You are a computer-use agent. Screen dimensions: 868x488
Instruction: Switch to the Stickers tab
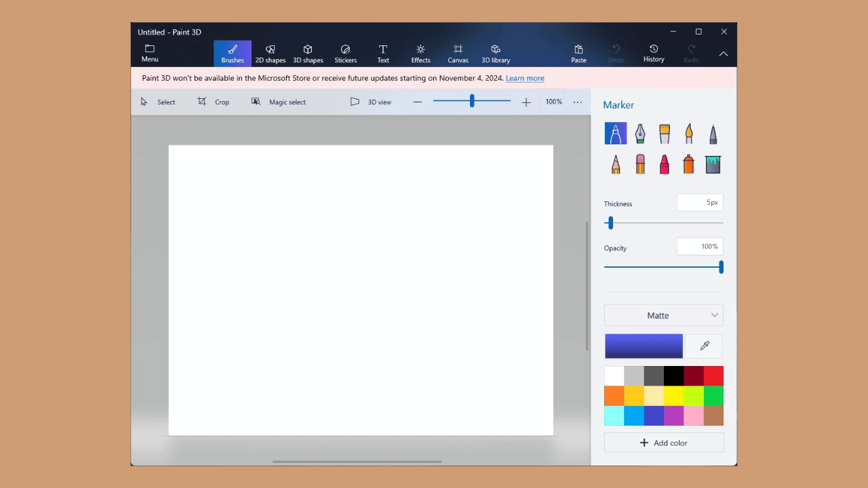point(345,54)
